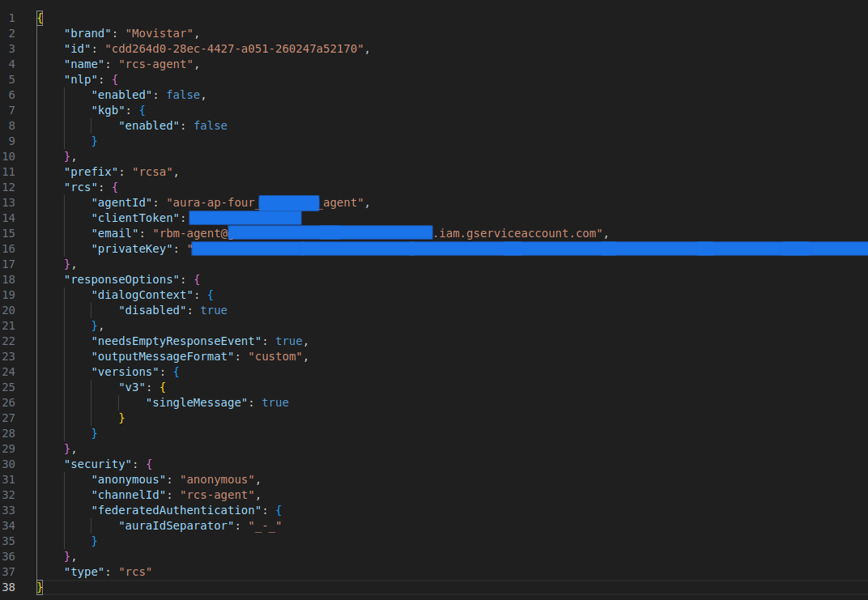Click the true value on line 20
This screenshot has width=868, height=600.
point(214,310)
